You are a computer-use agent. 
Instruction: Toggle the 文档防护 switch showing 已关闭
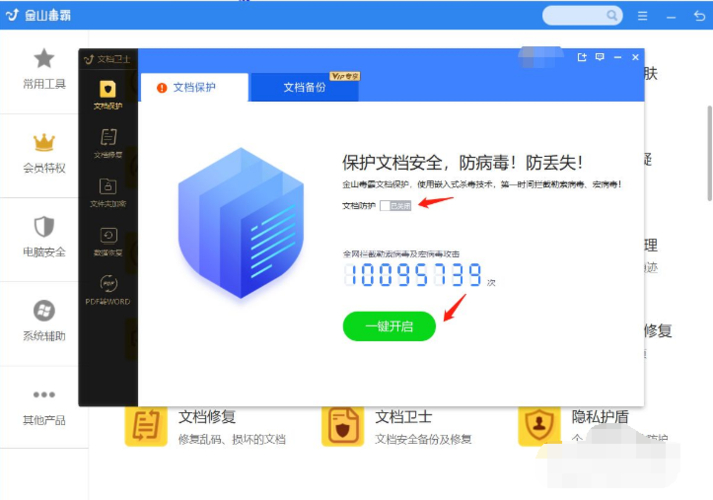coord(396,206)
